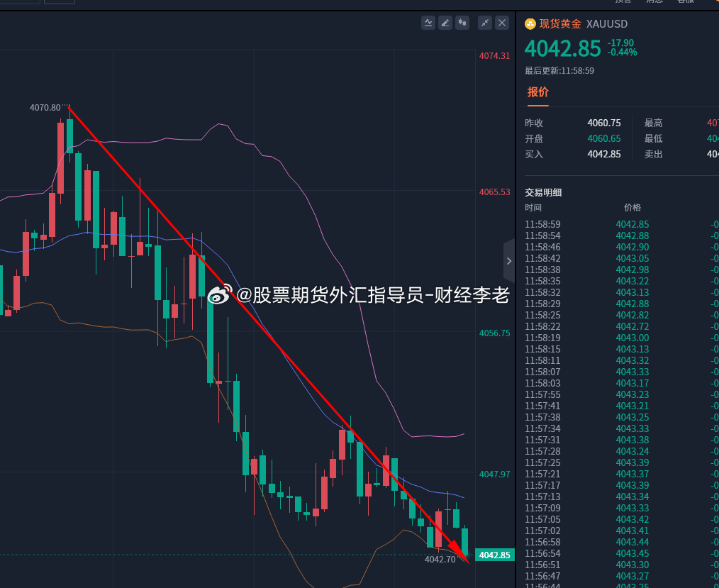
Task: Select the 11:56:47 trade row
Action: (x=622, y=576)
